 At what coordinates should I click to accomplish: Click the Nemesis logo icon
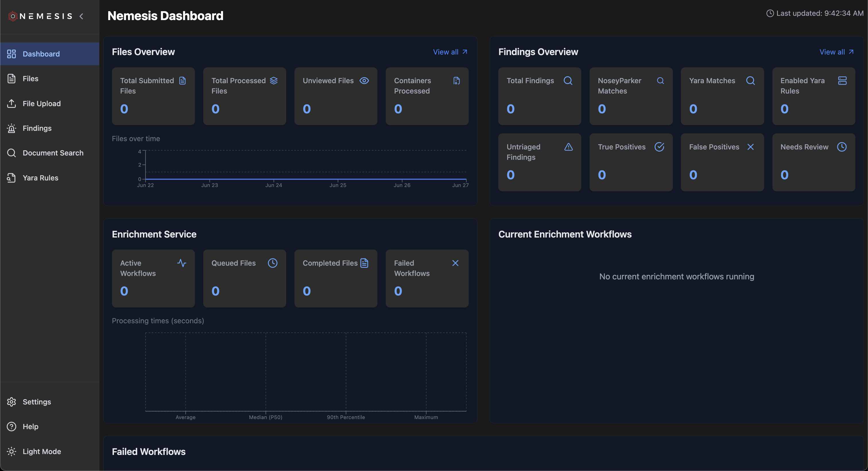tap(12, 16)
